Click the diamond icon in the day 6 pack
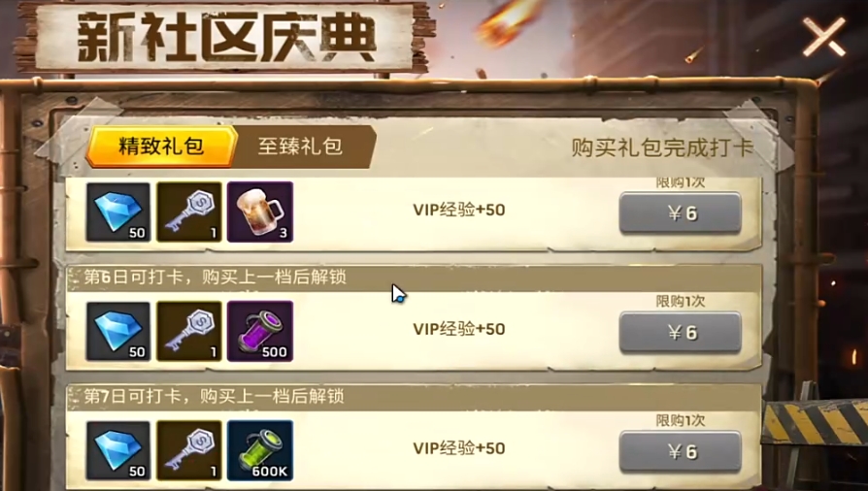Viewport: 868px width, 491px height. point(117,331)
